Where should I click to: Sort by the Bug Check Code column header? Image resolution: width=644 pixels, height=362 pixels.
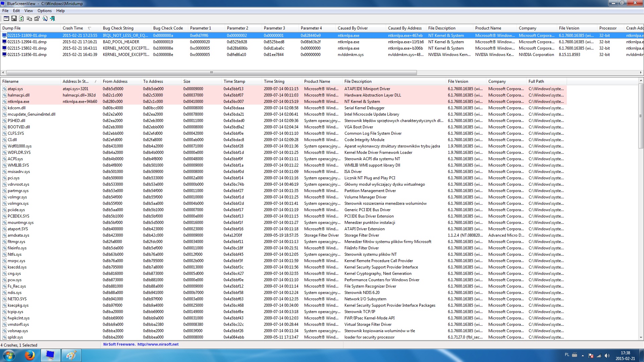tap(169, 28)
